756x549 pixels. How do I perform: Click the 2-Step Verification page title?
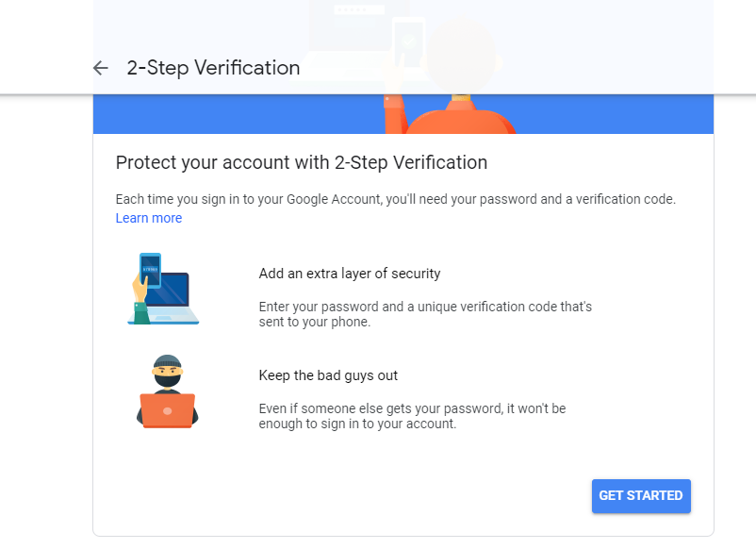[213, 68]
